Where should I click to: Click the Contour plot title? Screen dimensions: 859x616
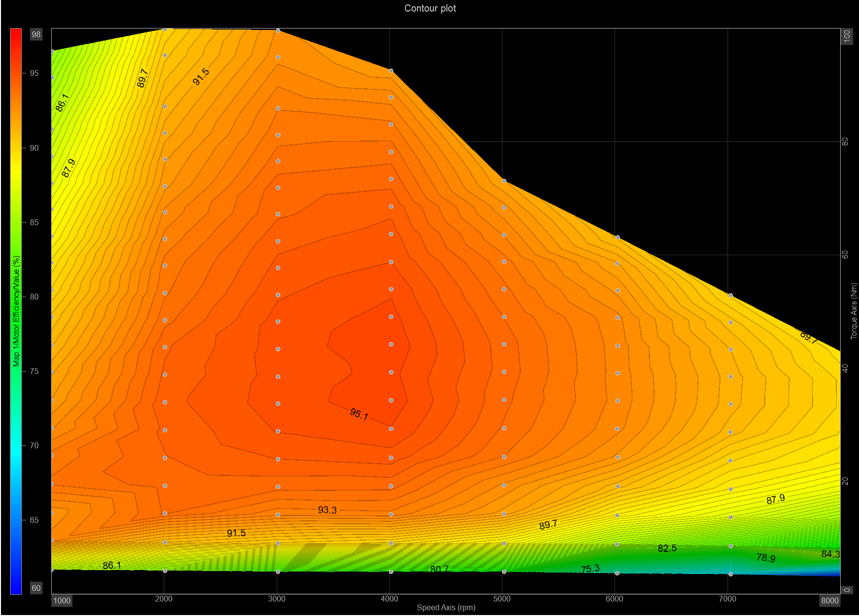[x=430, y=8]
